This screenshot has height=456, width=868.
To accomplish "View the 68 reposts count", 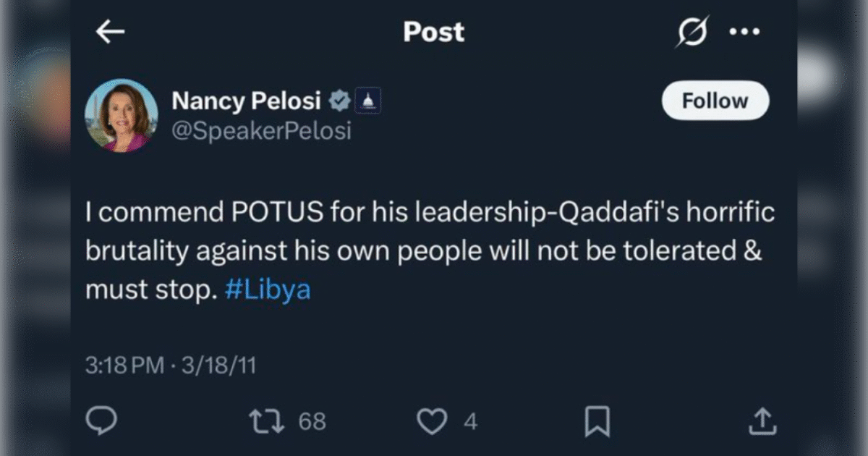I will pos(312,421).
